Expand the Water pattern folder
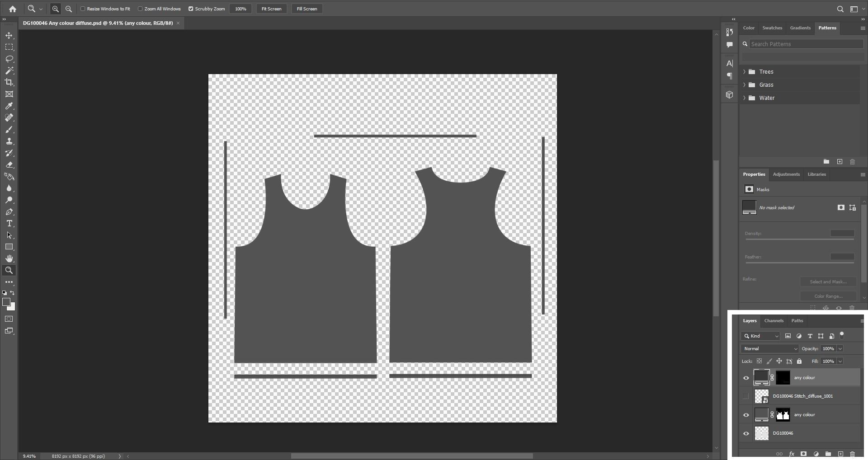Viewport: 868px width, 460px height. coord(744,98)
